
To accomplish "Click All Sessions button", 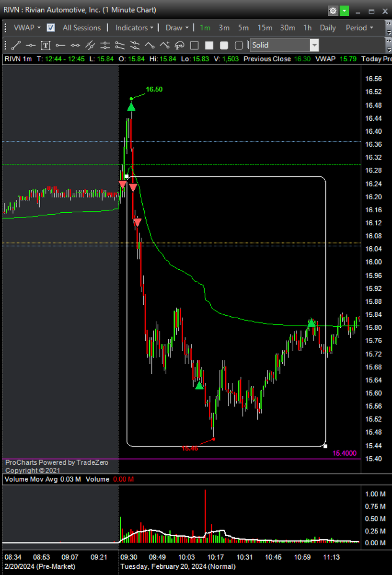I will [x=82, y=28].
